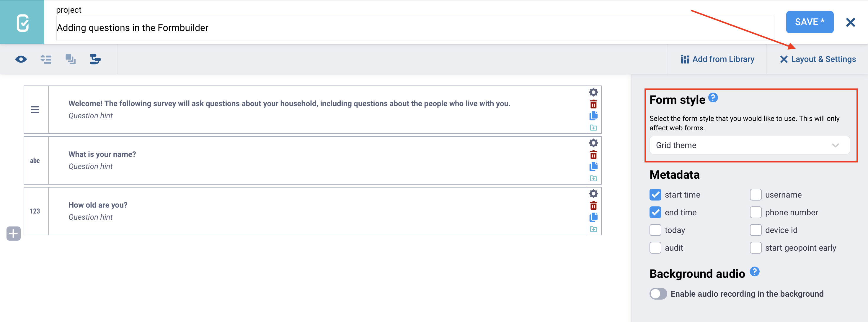868x322 pixels.
Task: Click the plus icon to add question
Action: tap(14, 234)
